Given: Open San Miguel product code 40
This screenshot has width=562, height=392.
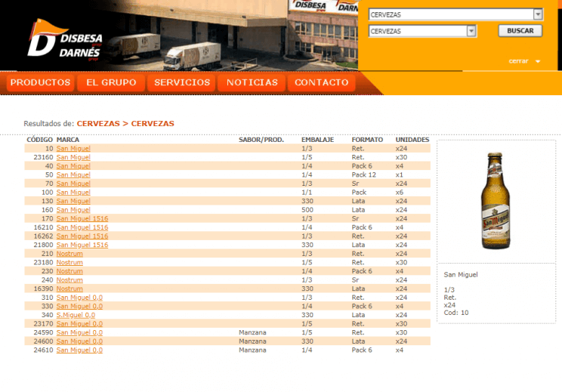Looking at the screenshot, I should 73,166.
